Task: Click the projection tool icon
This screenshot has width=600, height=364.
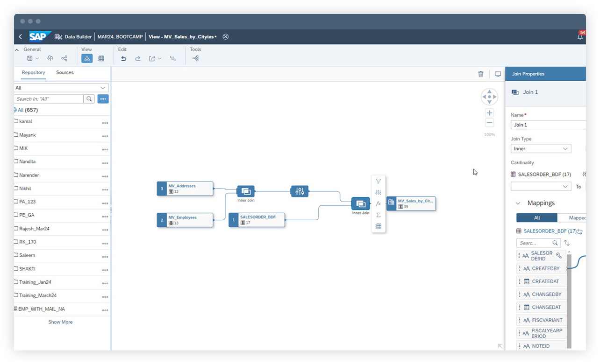Action: 379,192
